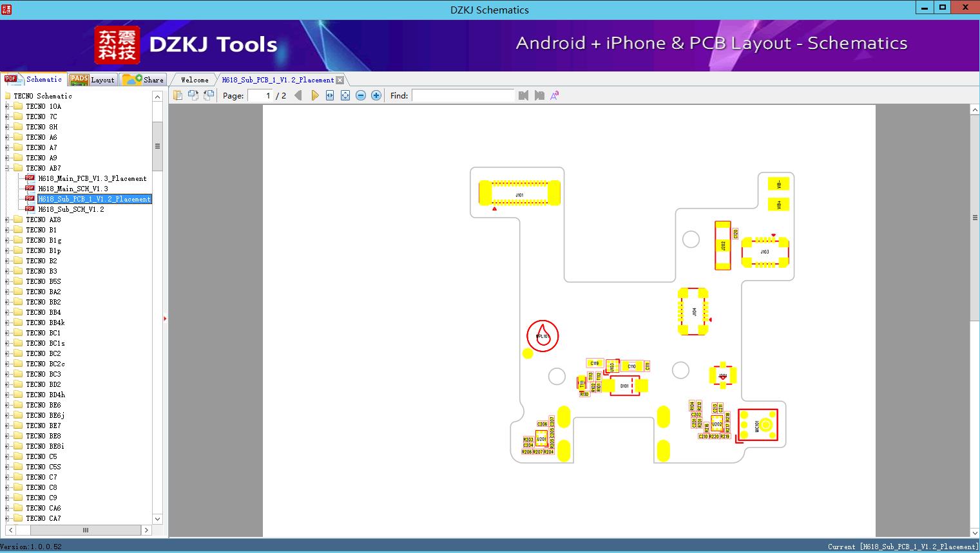Go to next page arrow
This screenshot has height=553, width=980.
click(314, 95)
